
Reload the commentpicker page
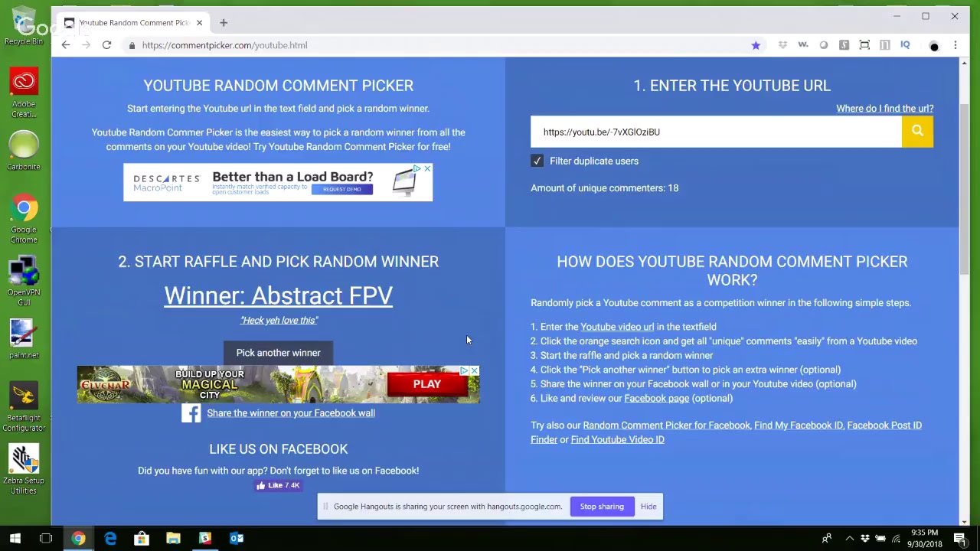[x=106, y=45]
